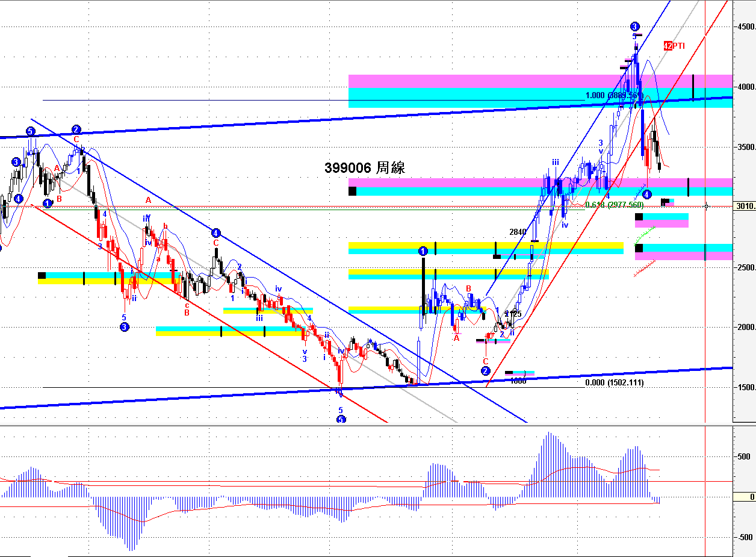756x557 pixels.
Task: Select red A label above the descending channel
Action: [148, 200]
